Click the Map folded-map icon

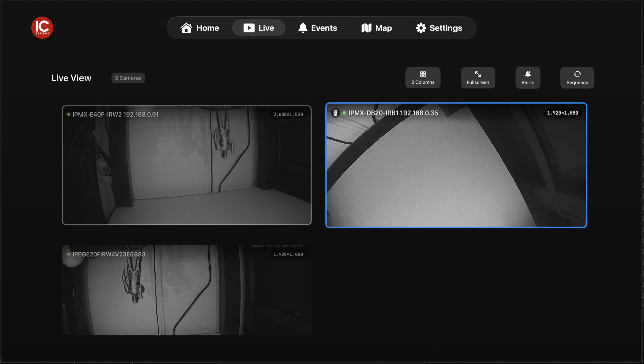[x=366, y=28]
